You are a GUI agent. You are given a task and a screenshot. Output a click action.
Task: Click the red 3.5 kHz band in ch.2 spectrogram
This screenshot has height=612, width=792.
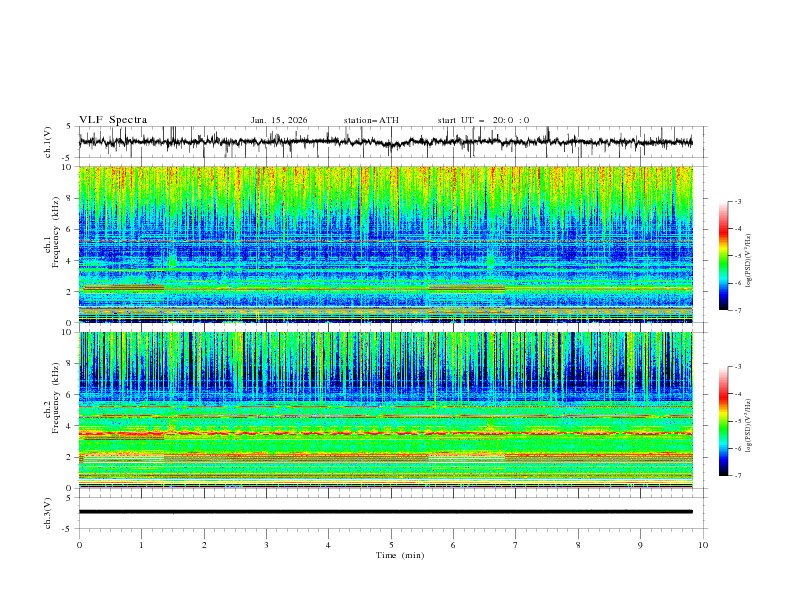click(386, 433)
